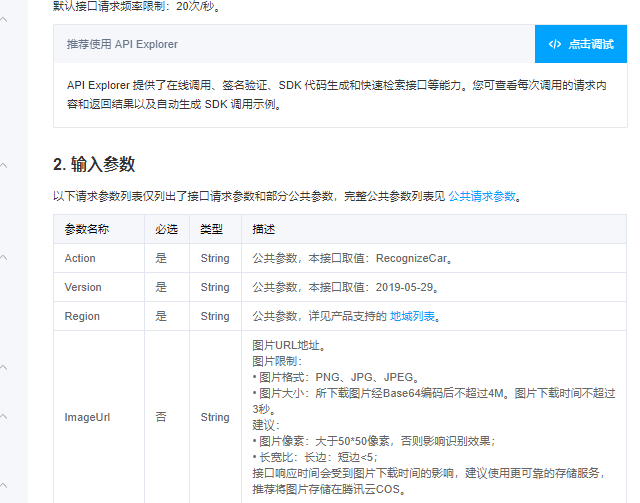This screenshot has height=503, width=640.
Task: Click the 2. 输入参数 section heading
Action: (94, 164)
